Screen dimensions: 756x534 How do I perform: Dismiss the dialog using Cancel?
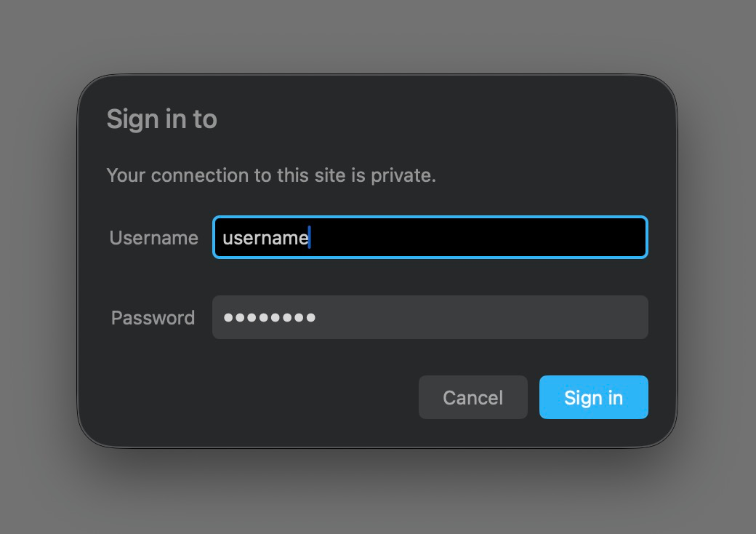click(472, 397)
